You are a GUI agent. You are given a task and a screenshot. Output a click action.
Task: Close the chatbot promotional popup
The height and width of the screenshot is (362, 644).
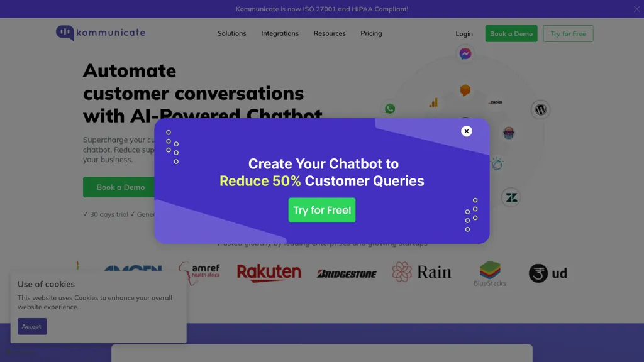(466, 131)
